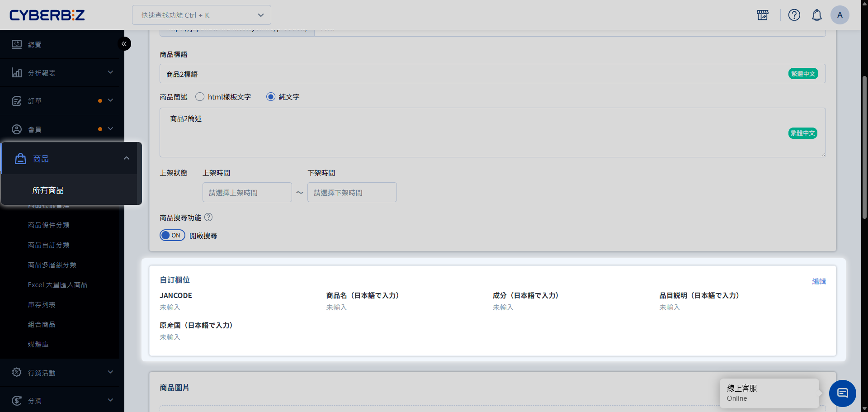
Task: Click the 請選擇上架時間 input field
Action: coord(247,193)
